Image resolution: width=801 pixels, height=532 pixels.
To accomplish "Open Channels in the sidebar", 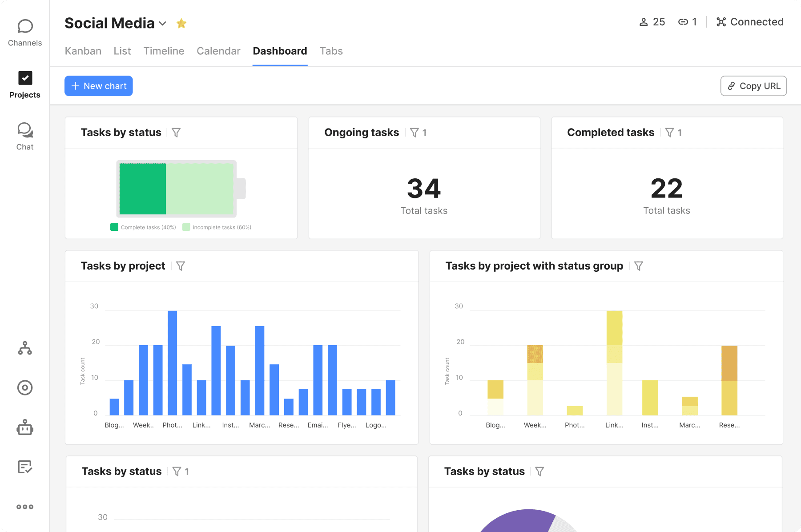I will pos(25,33).
